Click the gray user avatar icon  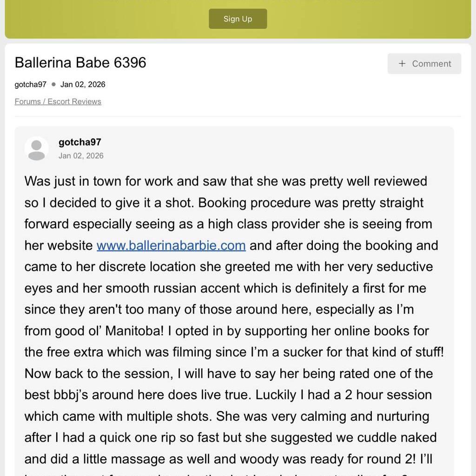[x=36, y=149]
